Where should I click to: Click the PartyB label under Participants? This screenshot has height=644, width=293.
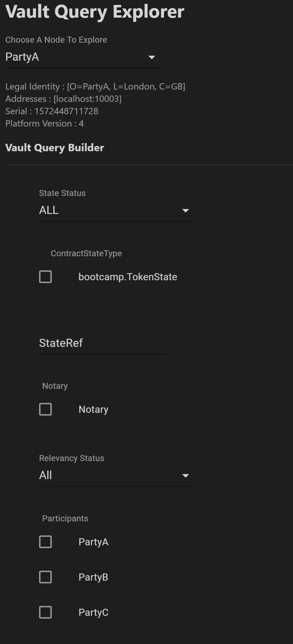point(93,577)
